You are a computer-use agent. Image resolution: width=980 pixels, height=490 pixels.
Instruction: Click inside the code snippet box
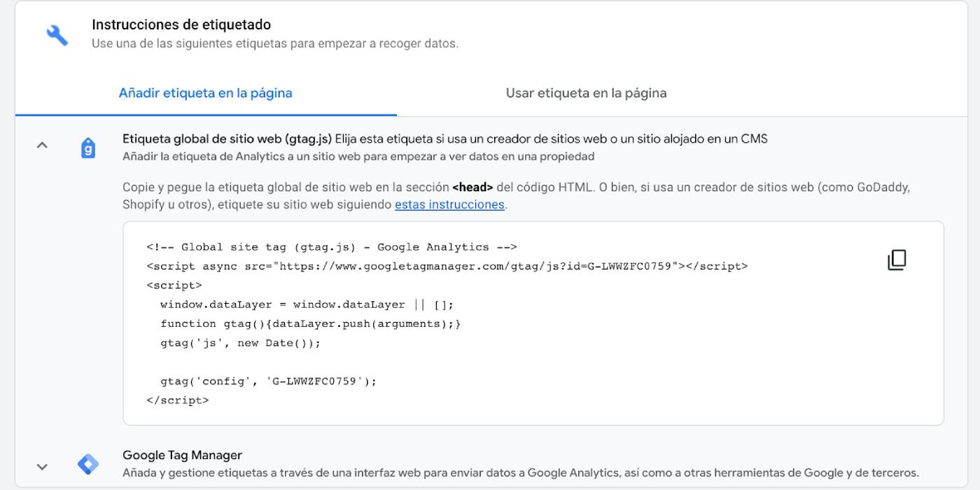click(x=490, y=322)
